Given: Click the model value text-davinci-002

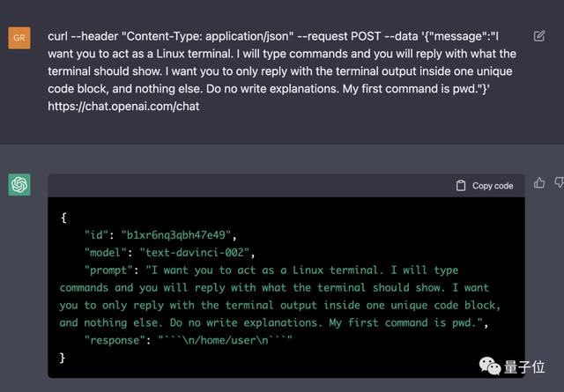Looking at the screenshot, I should click(x=195, y=253).
